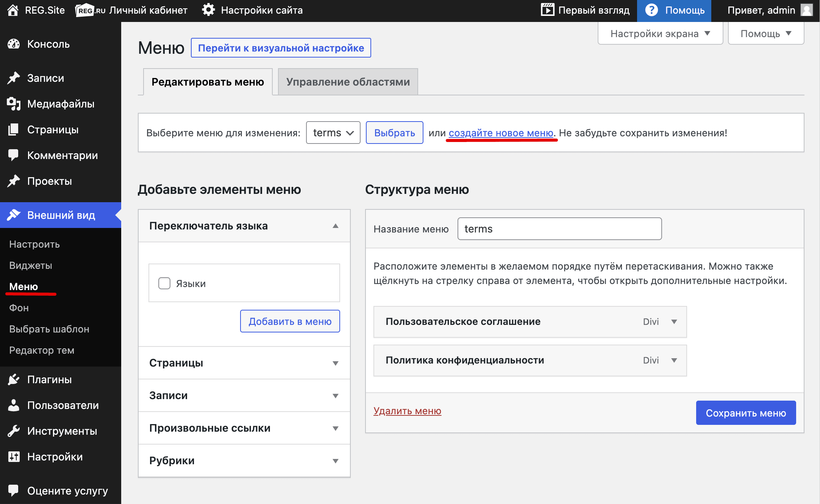
Task: Open Настройки сайта in top bar
Action: (262, 10)
